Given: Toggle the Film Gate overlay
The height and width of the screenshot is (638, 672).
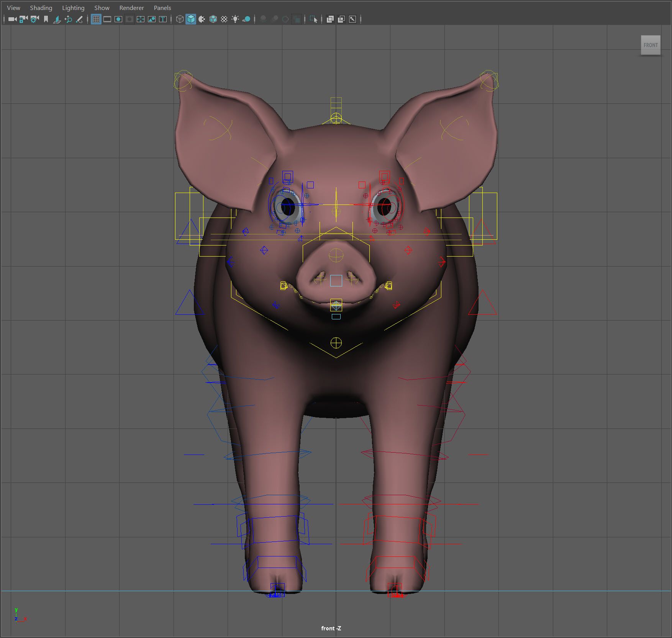Looking at the screenshot, I should pos(107,19).
